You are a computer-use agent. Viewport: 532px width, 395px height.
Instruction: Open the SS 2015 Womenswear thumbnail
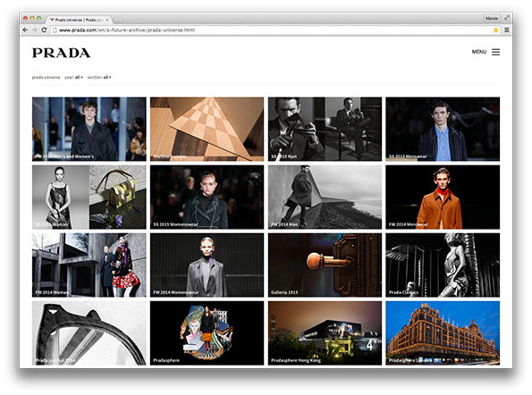tap(207, 197)
